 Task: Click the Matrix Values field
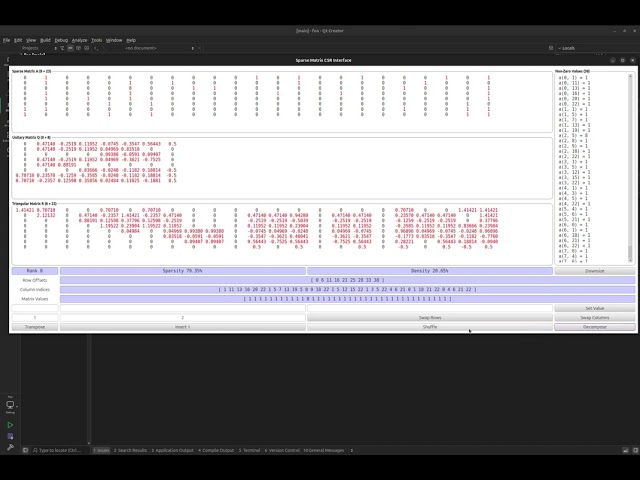[347, 299]
